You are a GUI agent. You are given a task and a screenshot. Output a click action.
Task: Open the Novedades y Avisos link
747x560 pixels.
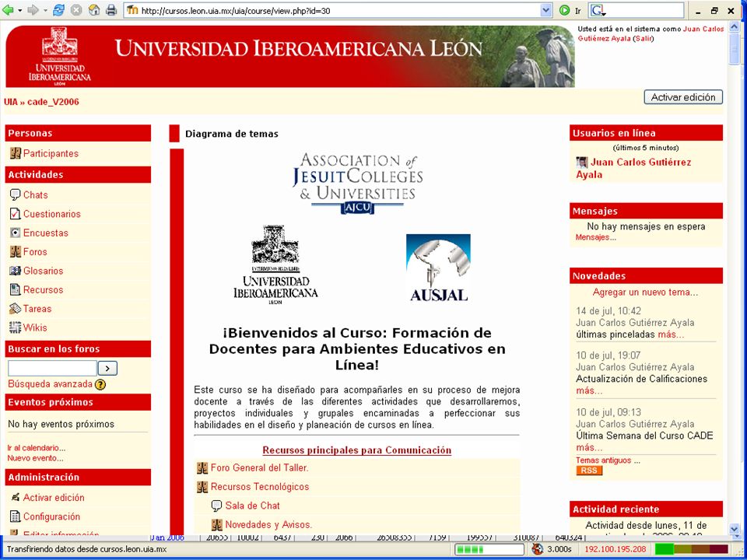click(268, 525)
